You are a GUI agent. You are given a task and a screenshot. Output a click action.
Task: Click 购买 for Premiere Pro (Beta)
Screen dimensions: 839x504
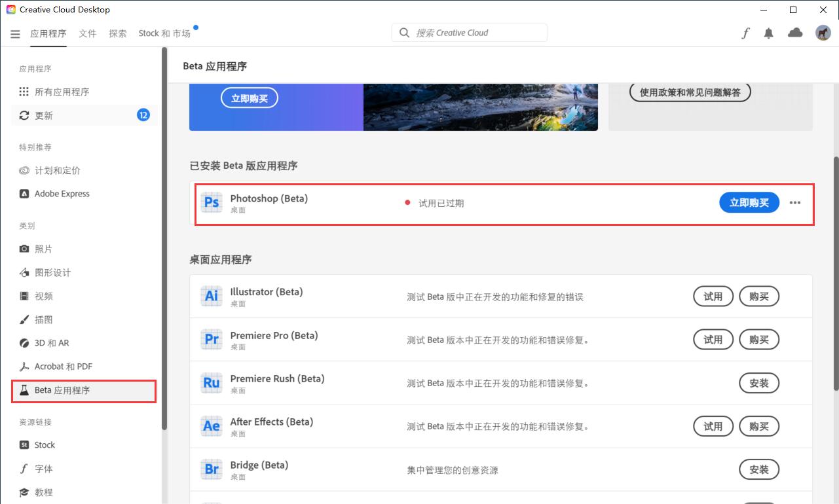[759, 340]
